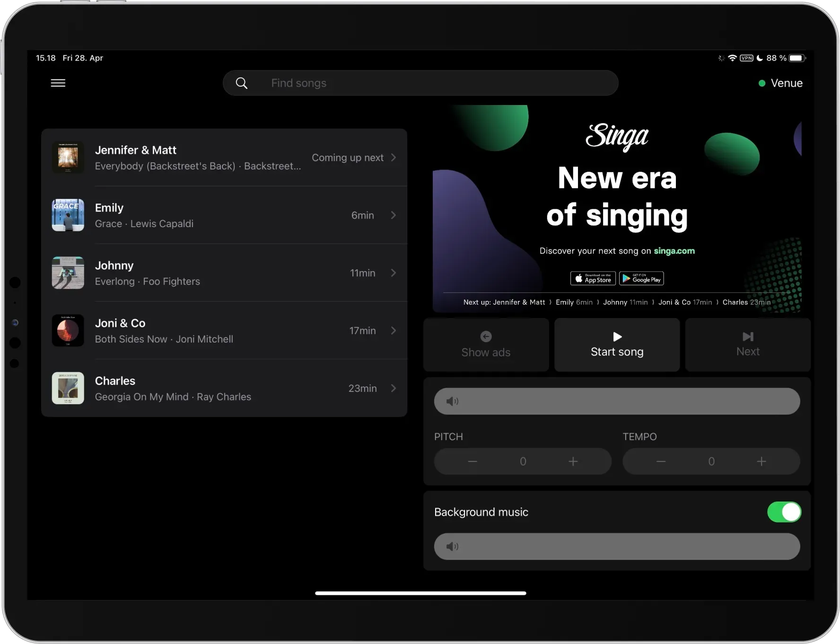This screenshot has height=644, width=840.
Task: Click Grace · Lewis Capaldi song text
Action: 144,224
